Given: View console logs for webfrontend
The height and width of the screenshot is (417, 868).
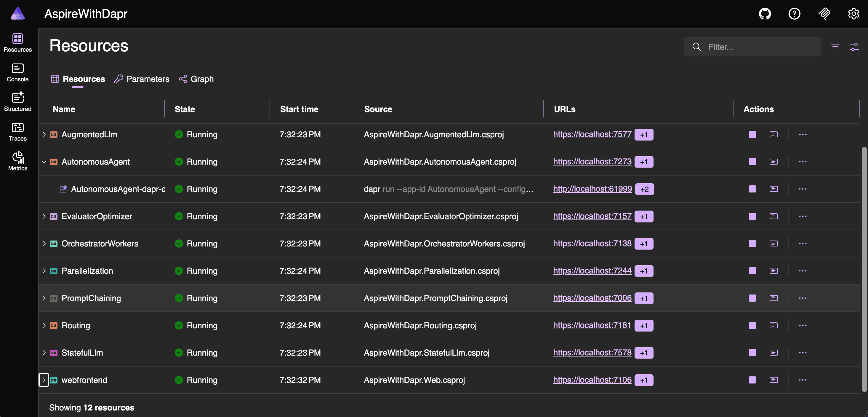Looking at the screenshot, I should 774,380.
